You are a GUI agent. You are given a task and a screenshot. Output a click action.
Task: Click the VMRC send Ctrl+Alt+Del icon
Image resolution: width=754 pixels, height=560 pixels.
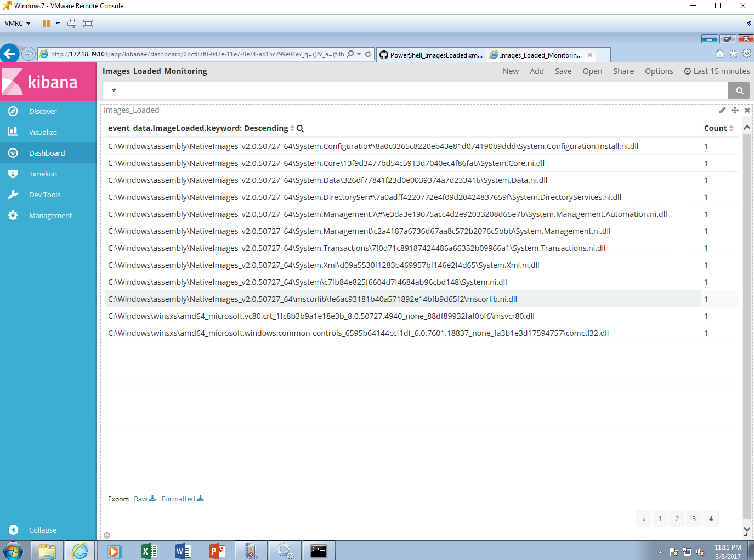pyautogui.click(x=72, y=24)
